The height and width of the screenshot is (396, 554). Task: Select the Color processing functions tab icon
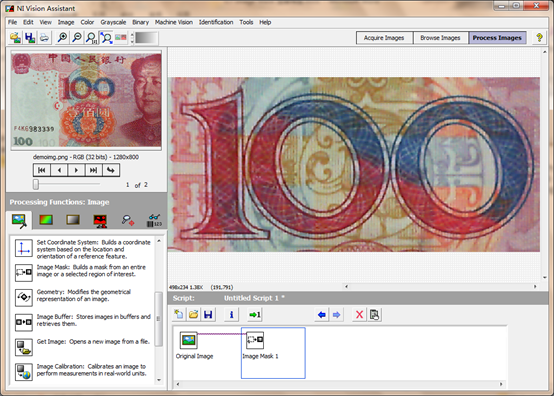pyautogui.click(x=46, y=220)
